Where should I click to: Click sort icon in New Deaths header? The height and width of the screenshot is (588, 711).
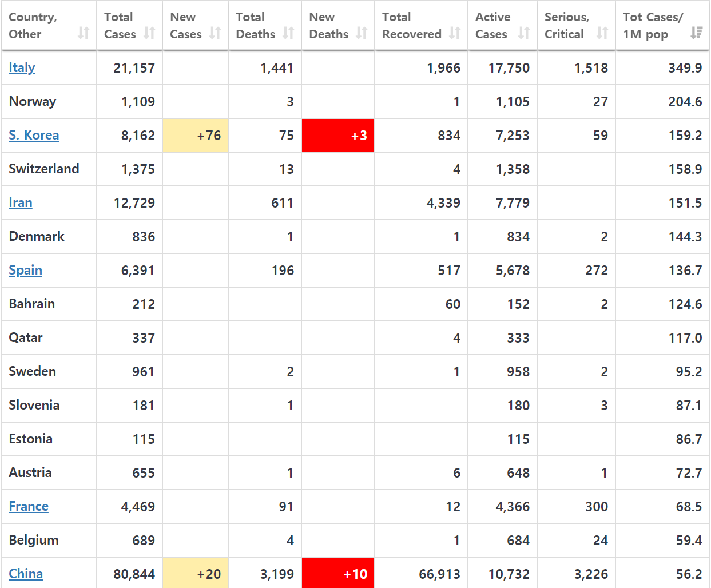click(362, 33)
